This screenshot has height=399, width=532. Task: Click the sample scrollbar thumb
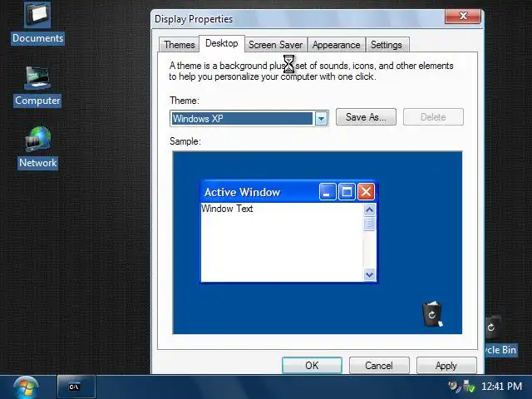point(369,224)
